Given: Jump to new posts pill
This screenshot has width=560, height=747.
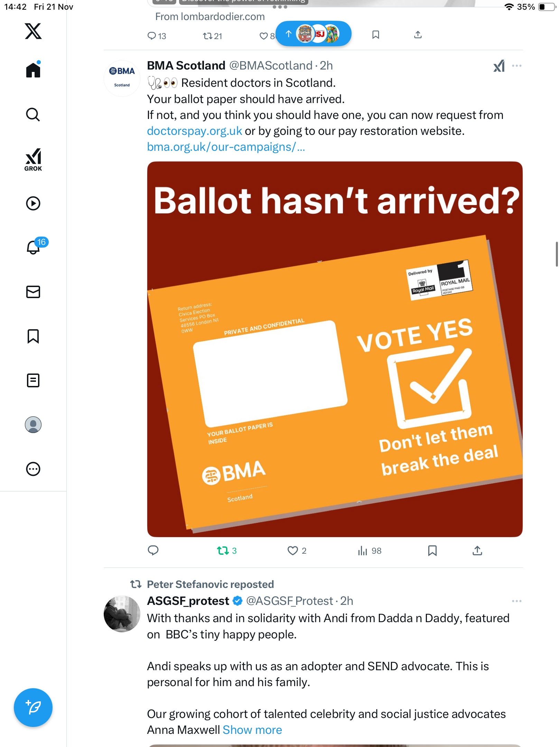Looking at the screenshot, I should (313, 34).
